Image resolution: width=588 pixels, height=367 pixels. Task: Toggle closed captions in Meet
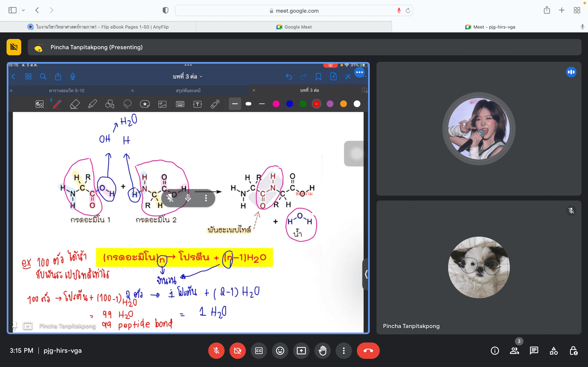click(x=259, y=351)
